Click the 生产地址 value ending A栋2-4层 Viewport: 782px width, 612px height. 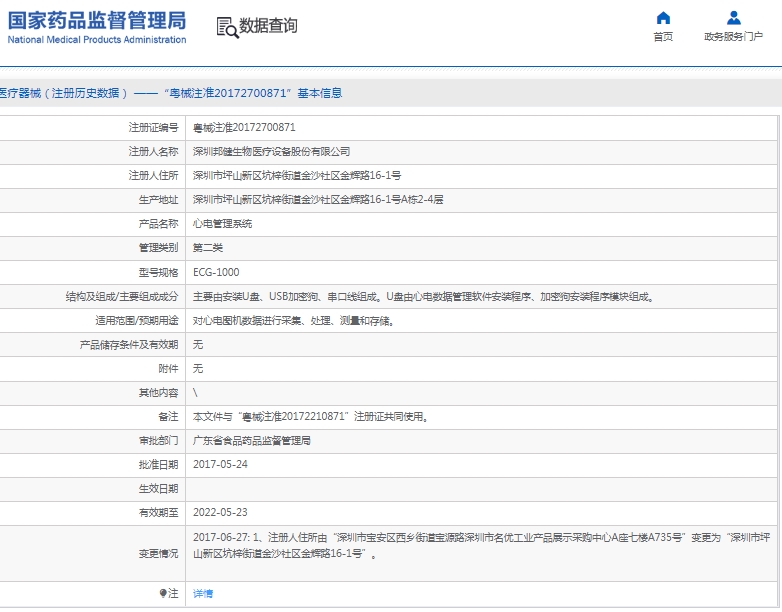[x=318, y=200]
